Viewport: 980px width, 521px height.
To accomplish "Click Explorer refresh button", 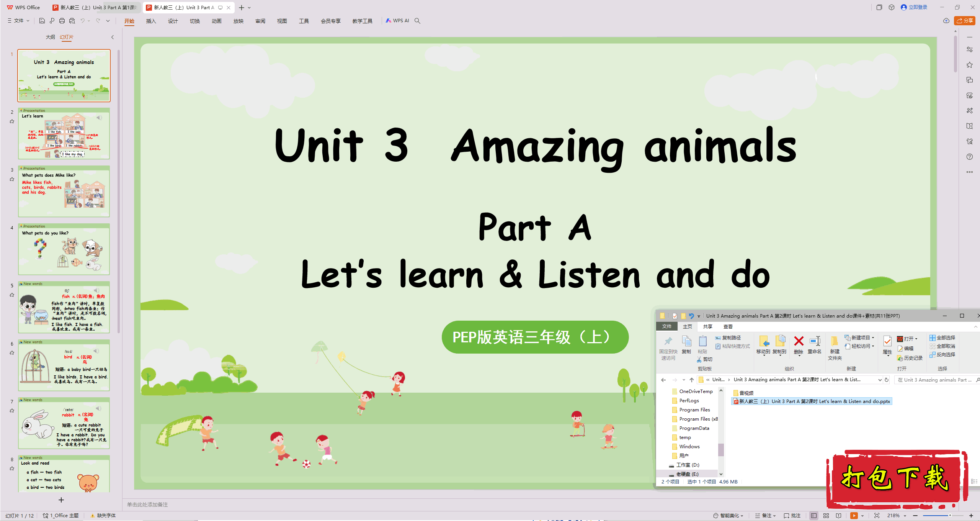I will (x=887, y=380).
